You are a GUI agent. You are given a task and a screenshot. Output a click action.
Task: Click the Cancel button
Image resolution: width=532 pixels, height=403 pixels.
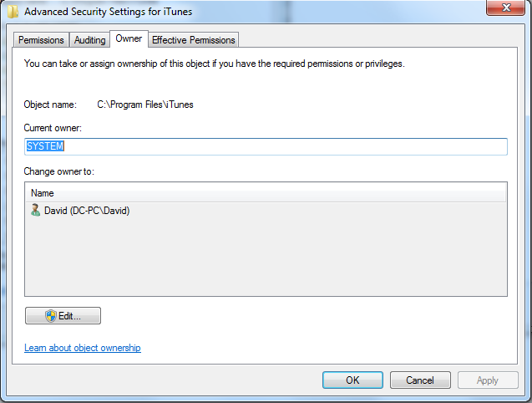click(x=420, y=380)
